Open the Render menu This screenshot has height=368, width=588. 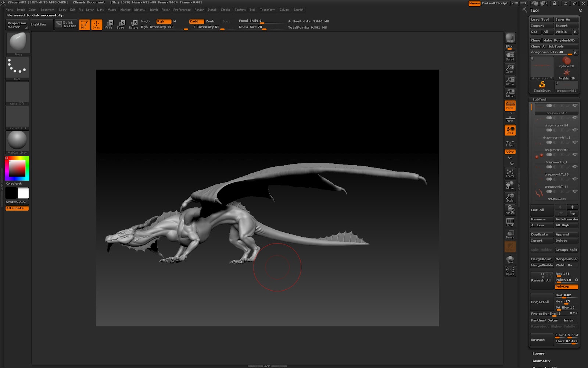(x=199, y=10)
